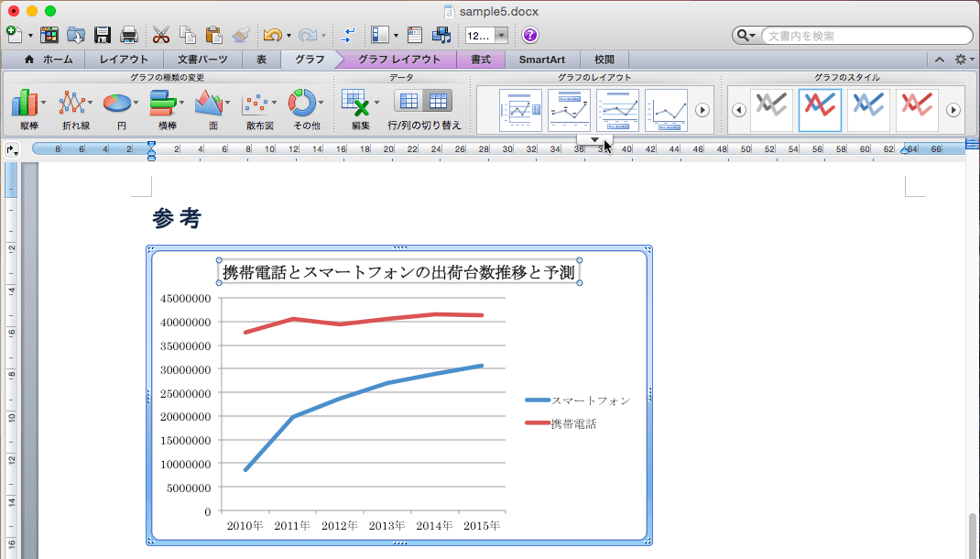Viewport: 980px width, 559px height.
Task: Show next chart styles
Action: (x=953, y=110)
